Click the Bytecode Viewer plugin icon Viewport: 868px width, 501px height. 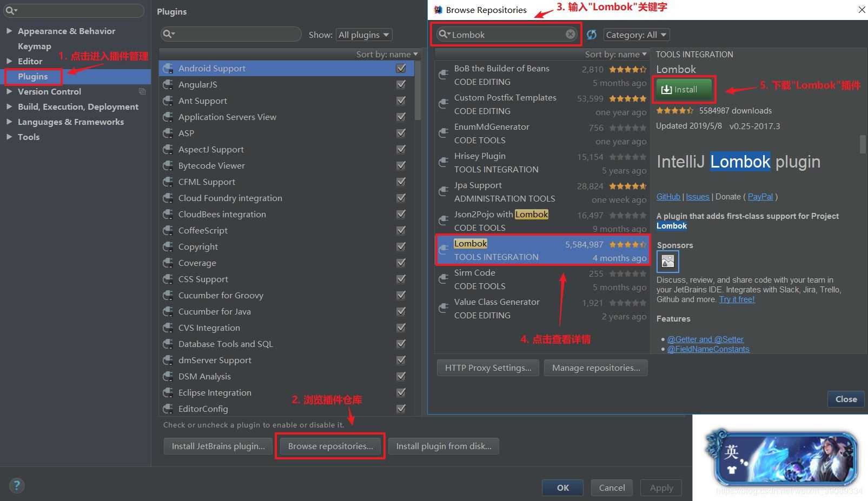168,166
